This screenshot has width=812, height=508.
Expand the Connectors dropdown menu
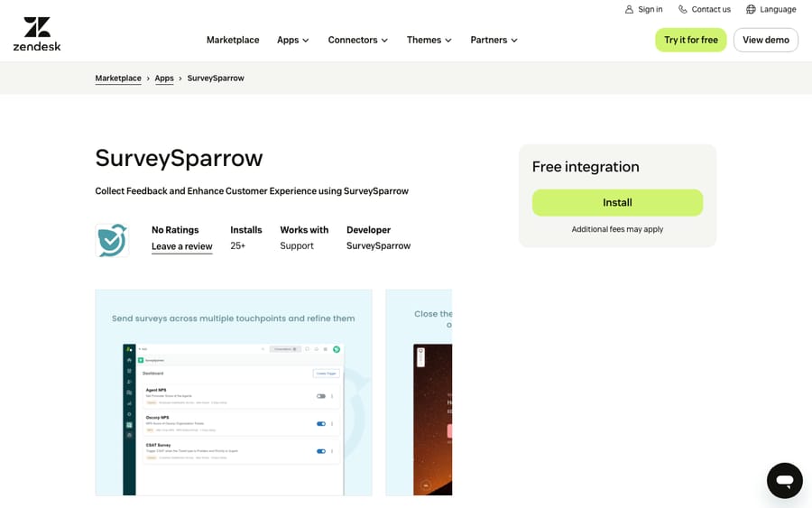(358, 40)
